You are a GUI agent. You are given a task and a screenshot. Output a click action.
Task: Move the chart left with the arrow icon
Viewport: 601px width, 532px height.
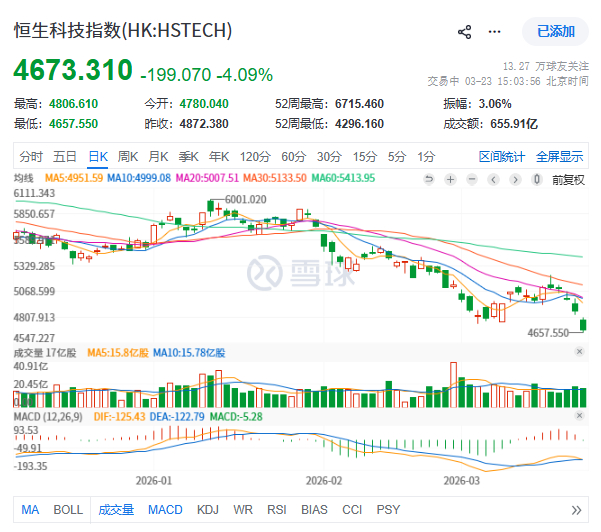(494, 179)
